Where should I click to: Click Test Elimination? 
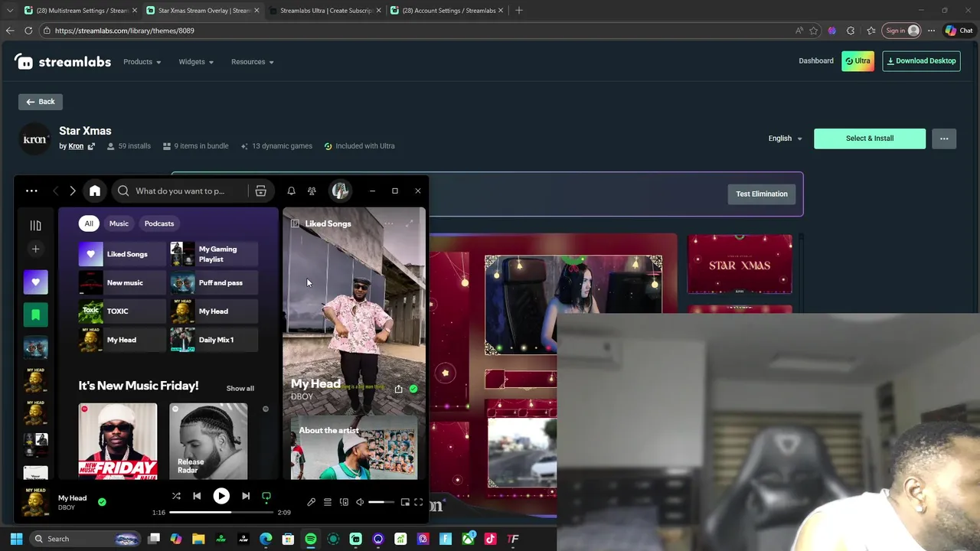762,194
